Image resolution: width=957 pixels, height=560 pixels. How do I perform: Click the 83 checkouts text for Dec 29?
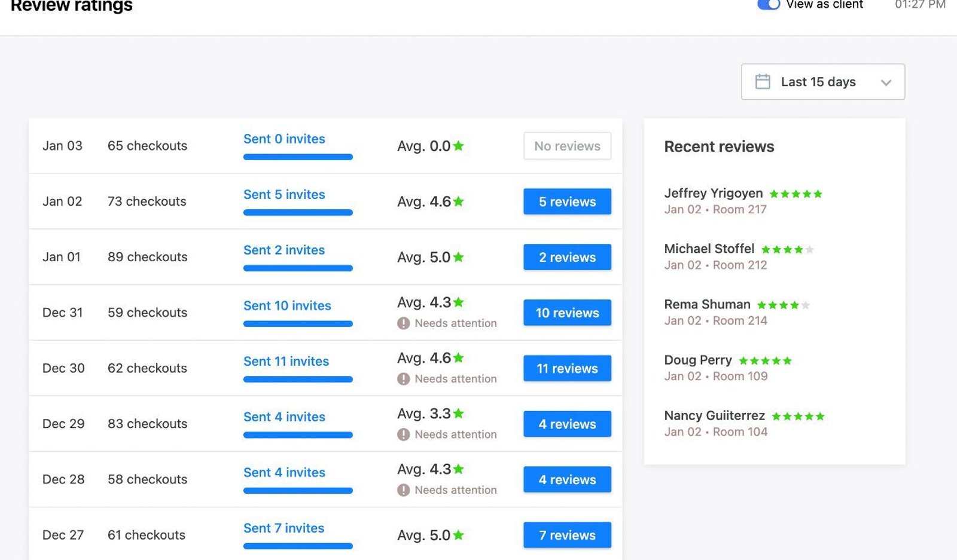[147, 424]
